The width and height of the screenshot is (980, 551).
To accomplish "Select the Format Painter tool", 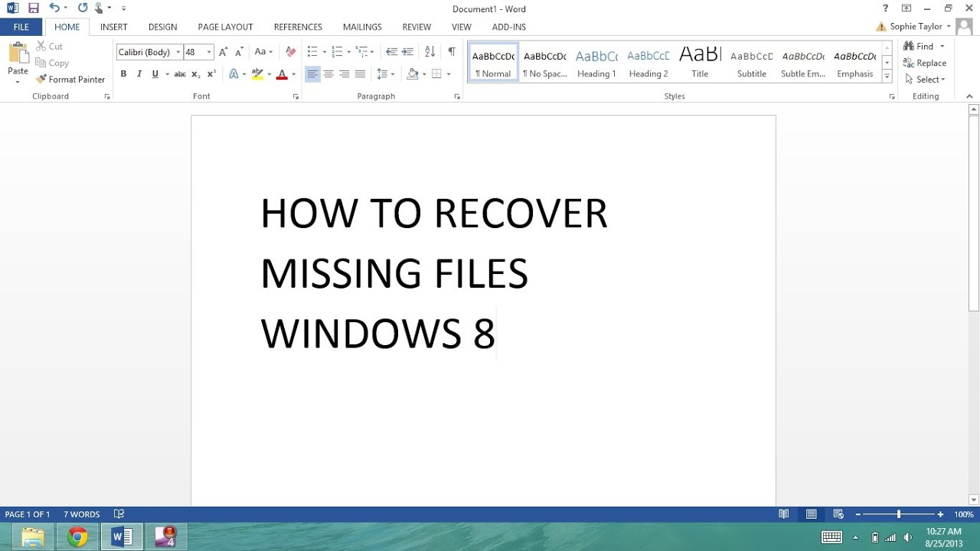I will coord(70,80).
